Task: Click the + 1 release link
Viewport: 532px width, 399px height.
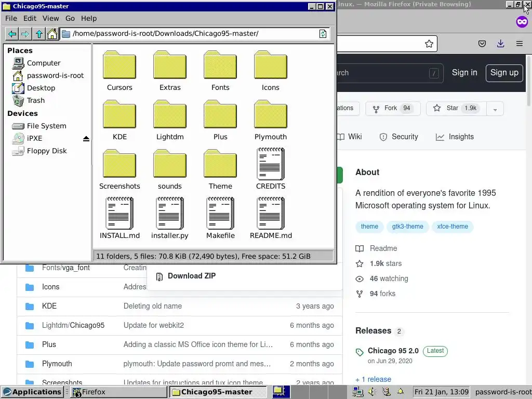Action: tap(373, 379)
